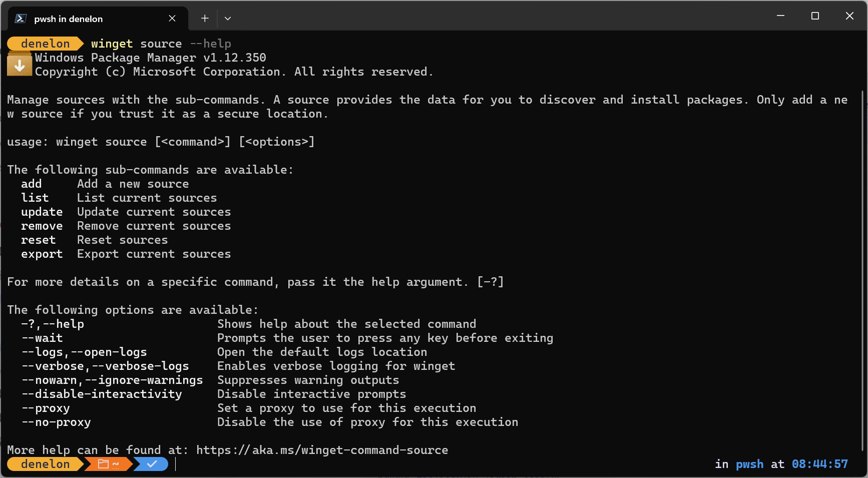This screenshot has height=478, width=868.
Task: Close the pwsh in denelon tab
Action: point(172,19)
